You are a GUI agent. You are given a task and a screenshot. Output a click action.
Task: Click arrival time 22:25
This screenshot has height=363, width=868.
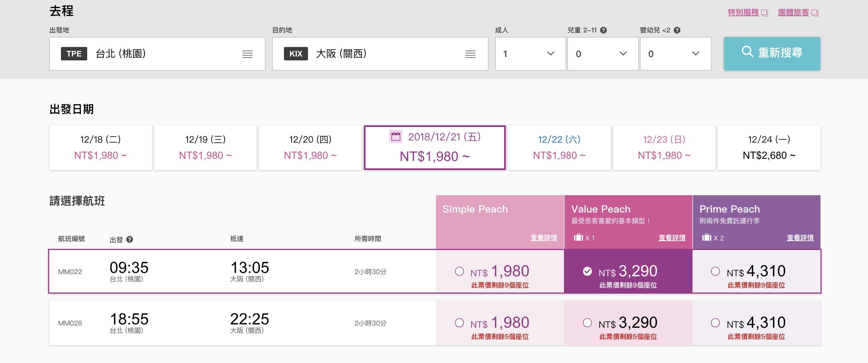250,319
